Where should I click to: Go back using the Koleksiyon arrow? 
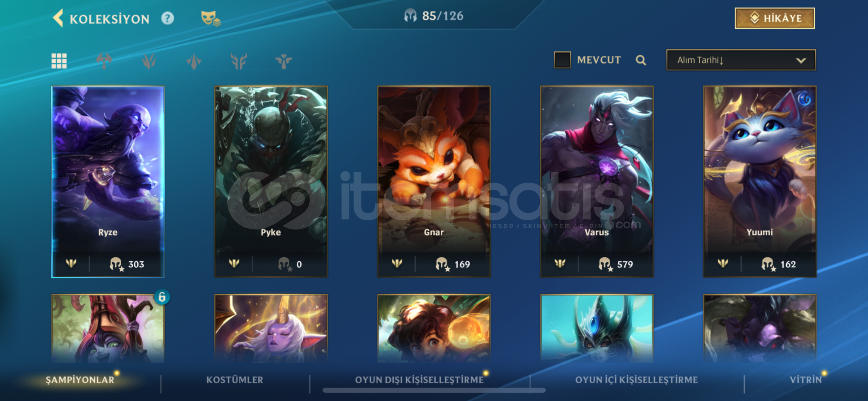(58, 18)
